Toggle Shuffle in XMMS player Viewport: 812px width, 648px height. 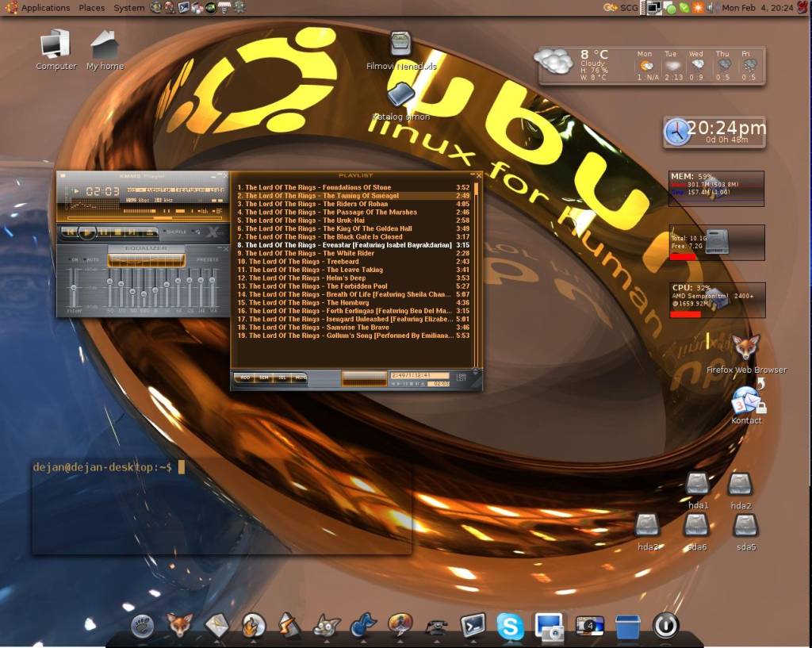coord(174,232)
